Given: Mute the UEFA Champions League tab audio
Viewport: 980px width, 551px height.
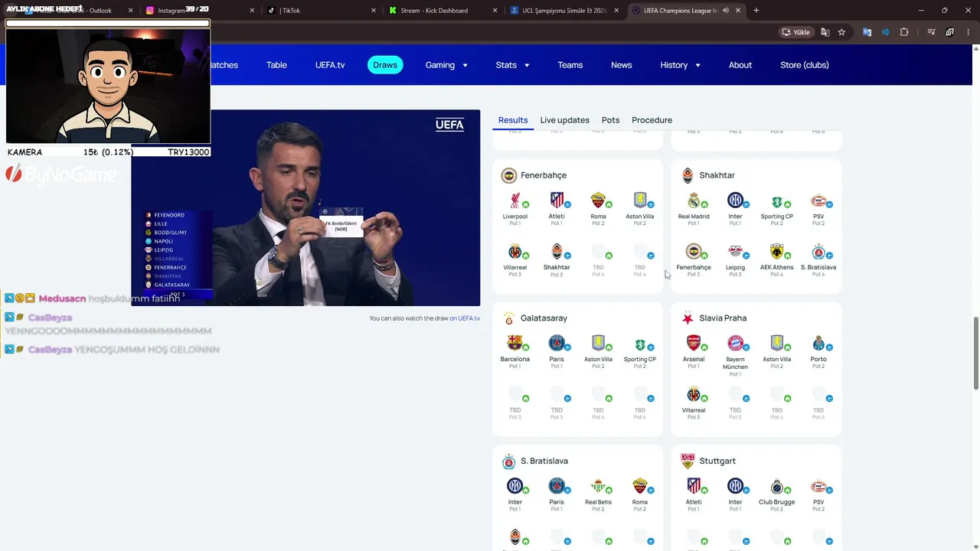Looking at the screenshot, I should (x=725, y=11).
